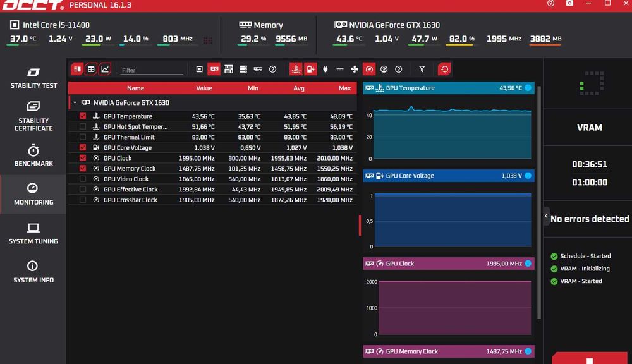Open the Stability Test section

[x=33, y=78]
